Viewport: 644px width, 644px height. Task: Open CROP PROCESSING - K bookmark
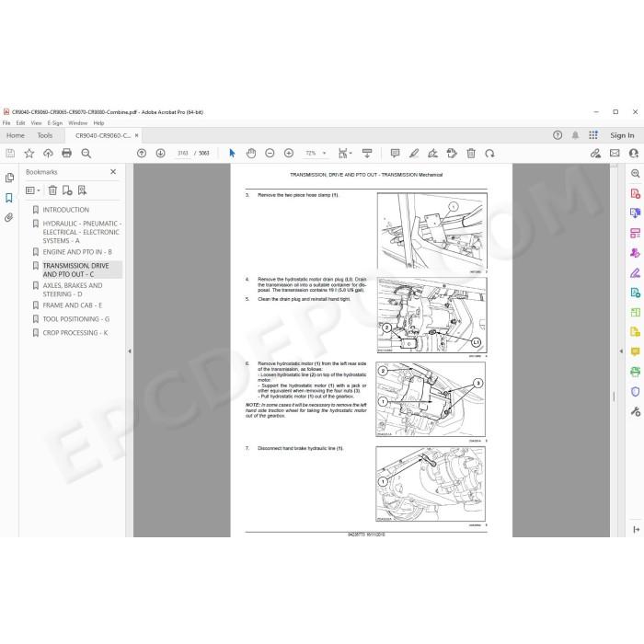pos(75,333)
